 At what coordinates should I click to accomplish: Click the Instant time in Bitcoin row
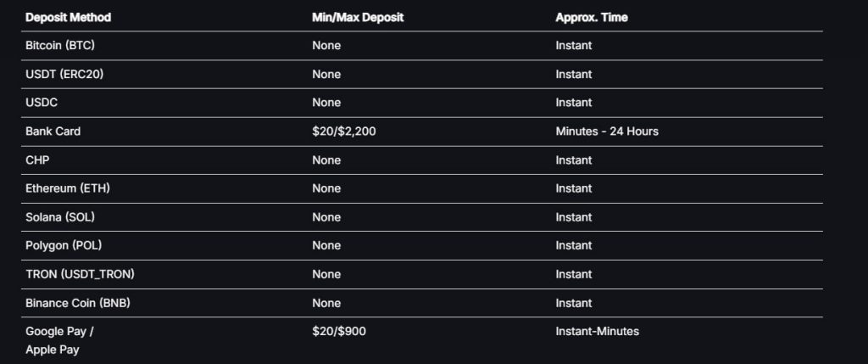574,46
